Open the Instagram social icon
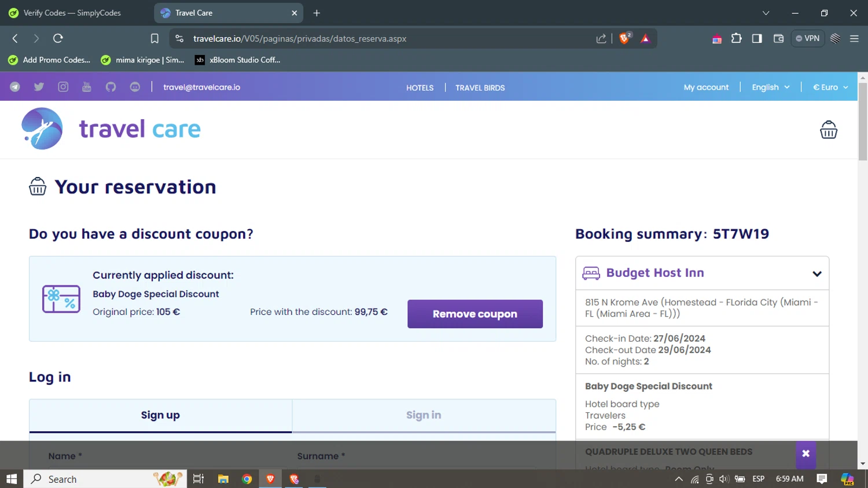This screenshot has height=488, width=868. tap(63, 87)
